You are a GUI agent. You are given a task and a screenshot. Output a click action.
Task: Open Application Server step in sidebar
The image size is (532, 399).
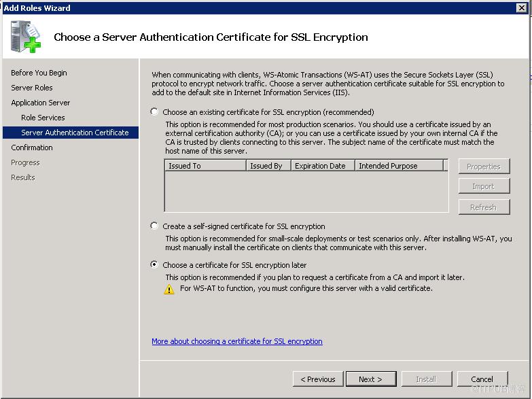[x=40, y=103]
